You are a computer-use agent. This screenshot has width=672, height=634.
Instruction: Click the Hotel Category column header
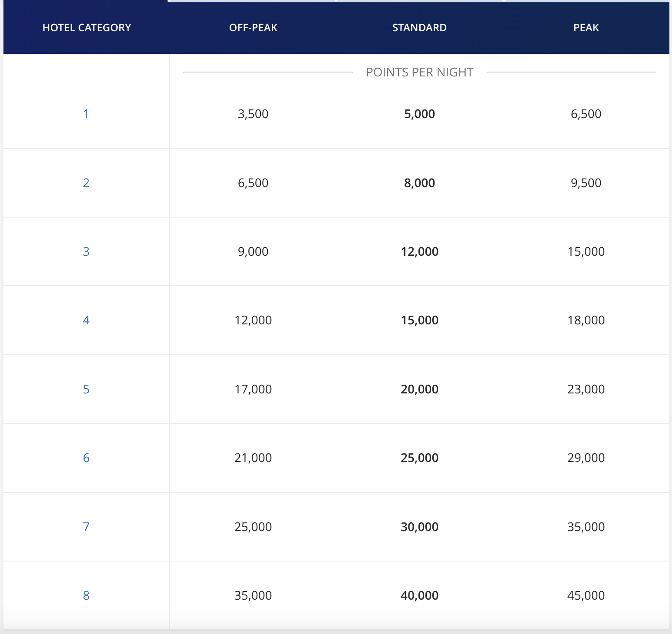(x=87, y=28)
